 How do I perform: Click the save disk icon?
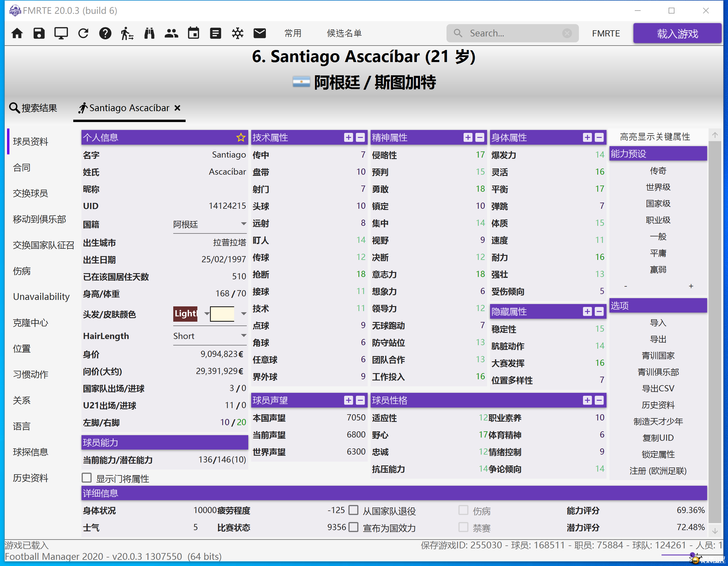[39, 33]
